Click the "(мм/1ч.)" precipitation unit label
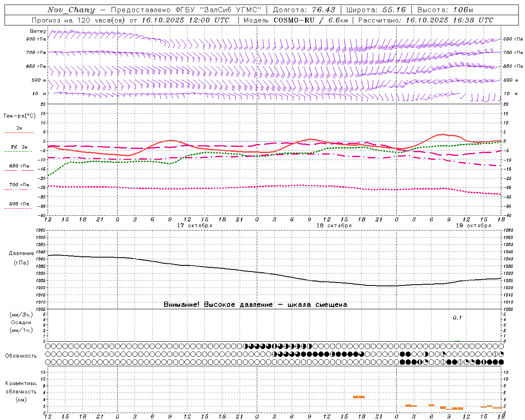525x420 pixels. point(21,330)
